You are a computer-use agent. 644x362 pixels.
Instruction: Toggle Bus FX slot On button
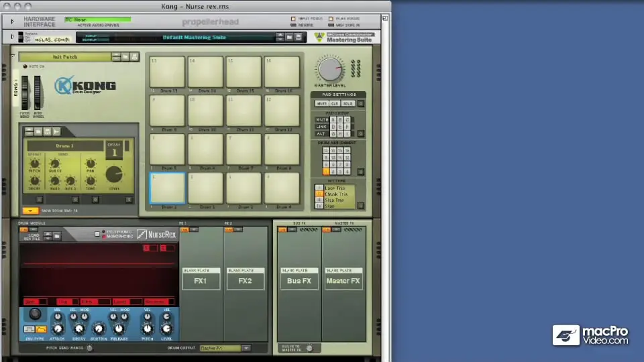282,230
